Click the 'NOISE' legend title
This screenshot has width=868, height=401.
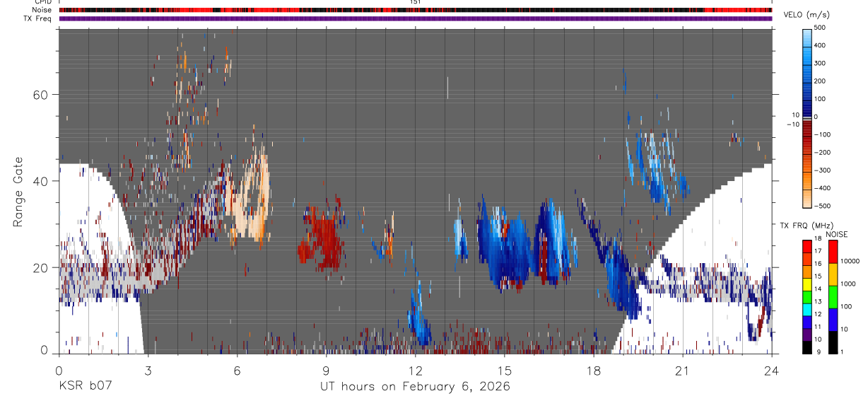[836, 234]
